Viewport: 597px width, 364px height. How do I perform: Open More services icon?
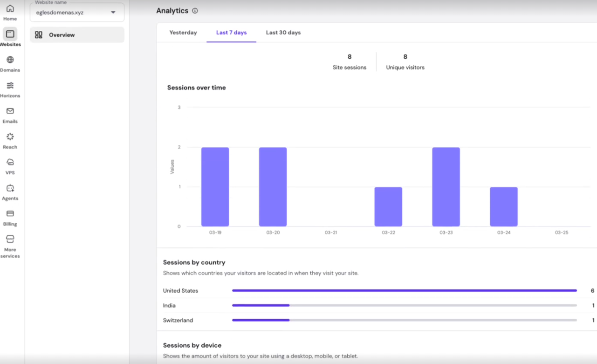(x=10, y=239)
